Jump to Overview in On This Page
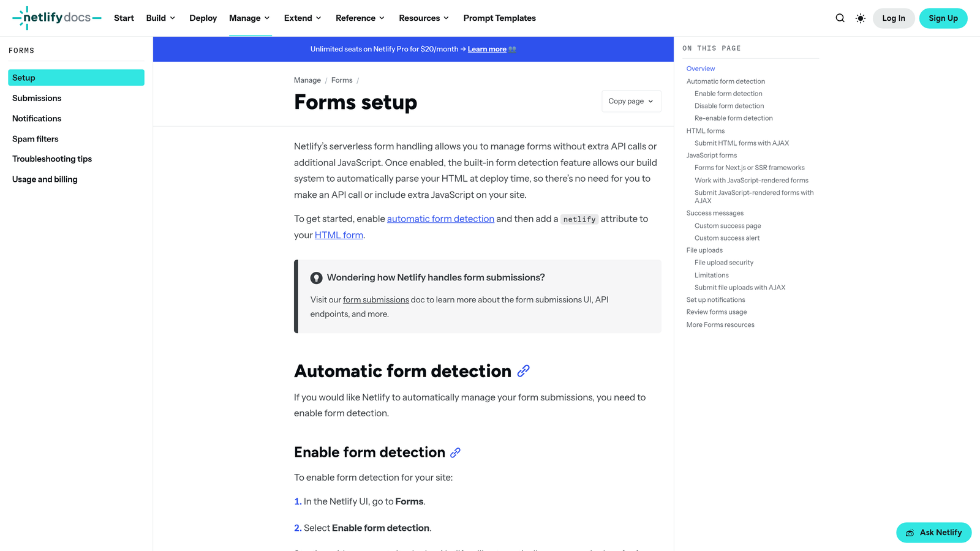The height and width of the screenshot is (551, 980). pos(701,69)
